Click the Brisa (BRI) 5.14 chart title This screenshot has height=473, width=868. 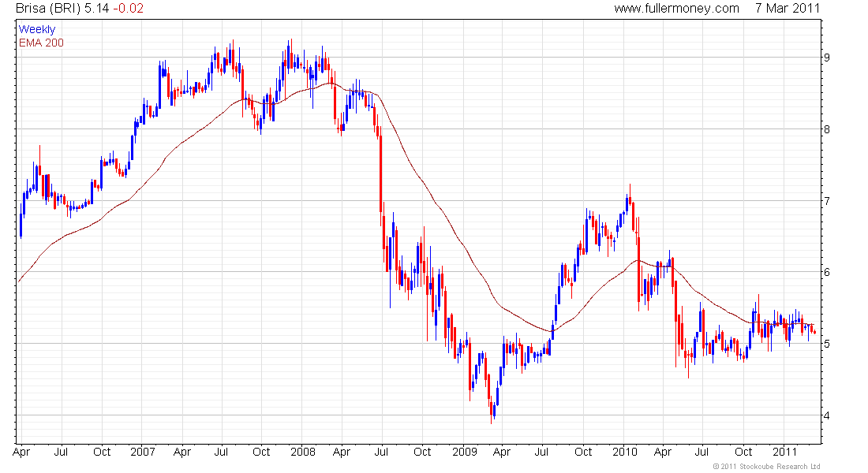[x=62, y=9]
